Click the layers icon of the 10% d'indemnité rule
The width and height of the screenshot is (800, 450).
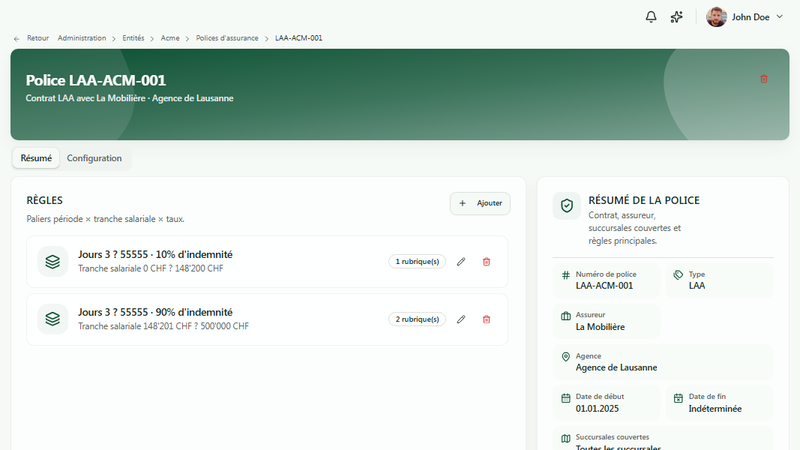click(x=53, y=262)
